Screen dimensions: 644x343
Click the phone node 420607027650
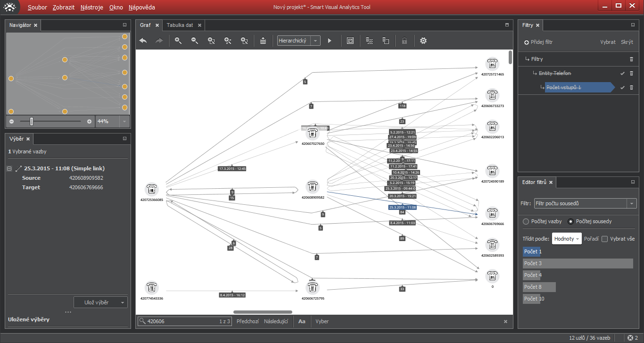313,133
